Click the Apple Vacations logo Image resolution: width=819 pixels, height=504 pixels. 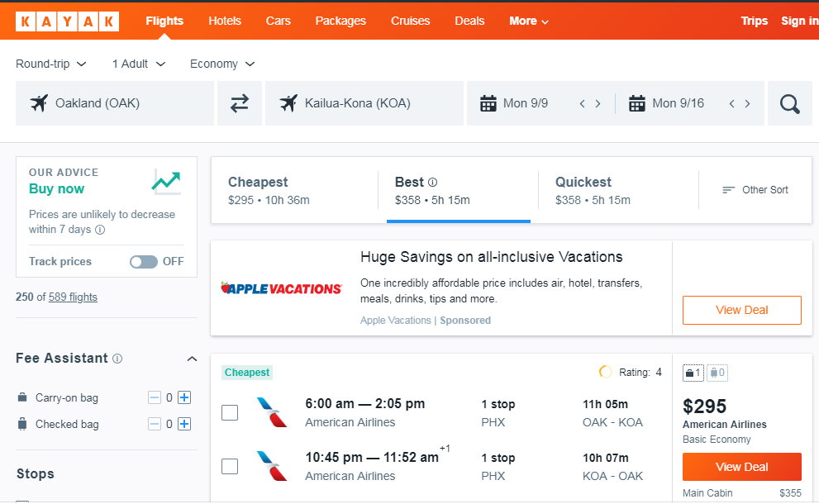(281, 288)
